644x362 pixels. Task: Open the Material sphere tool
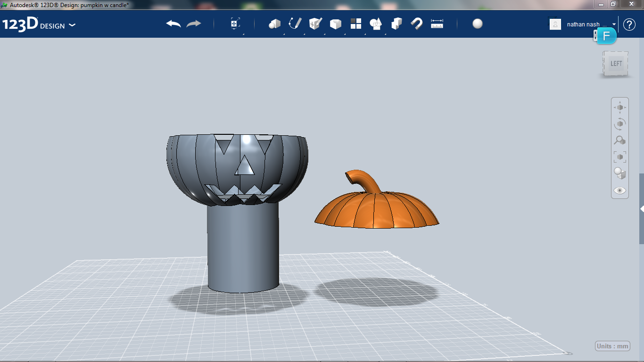click(x=478, y=24)
